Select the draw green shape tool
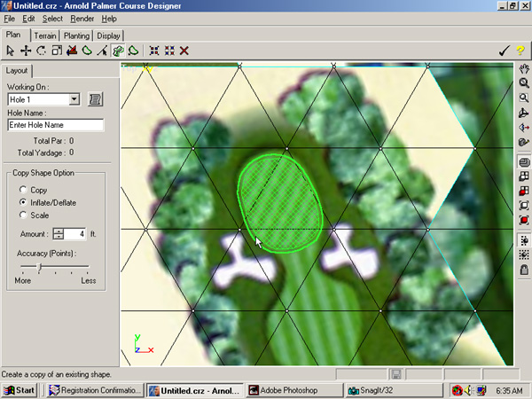Screen dimensions: 532x399 87,51
